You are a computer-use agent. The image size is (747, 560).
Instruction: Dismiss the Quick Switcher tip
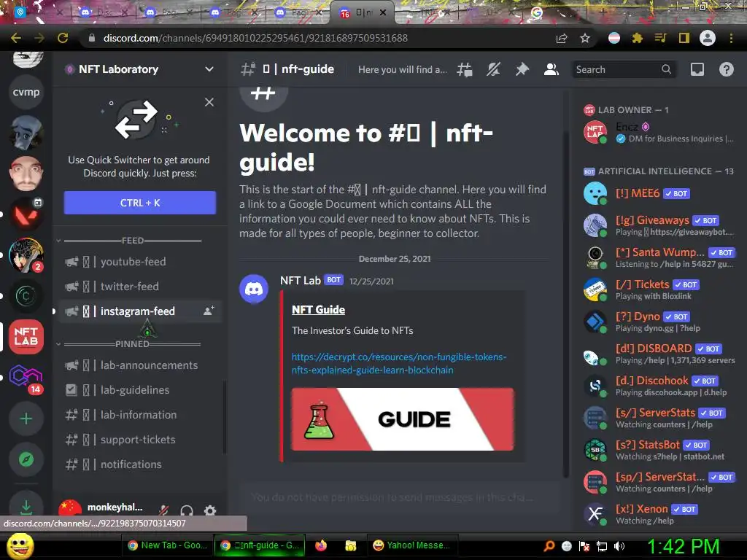click(209, 102)
